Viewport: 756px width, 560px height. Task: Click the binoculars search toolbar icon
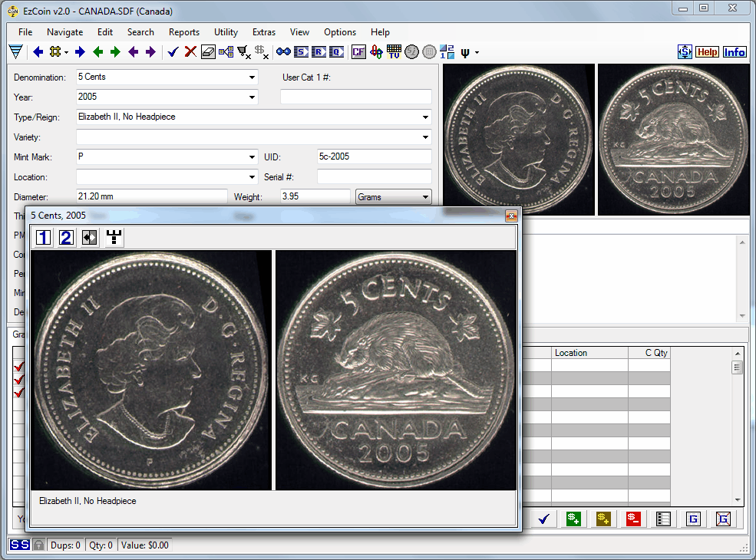coord(283,52)
